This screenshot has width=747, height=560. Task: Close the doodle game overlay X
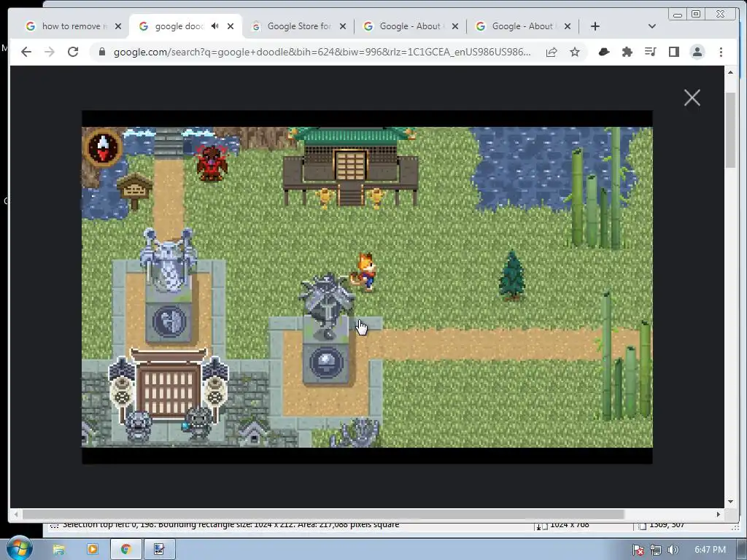pyautogui.click(x=692, y=98)
